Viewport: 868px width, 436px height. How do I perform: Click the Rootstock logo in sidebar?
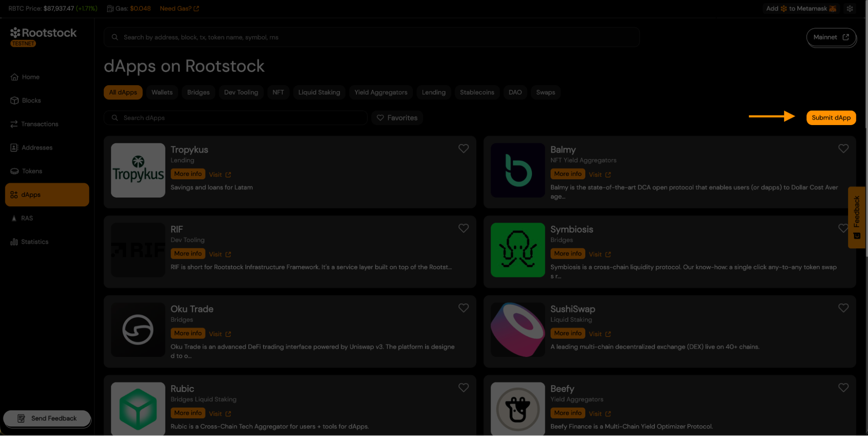tap(43, 33)
